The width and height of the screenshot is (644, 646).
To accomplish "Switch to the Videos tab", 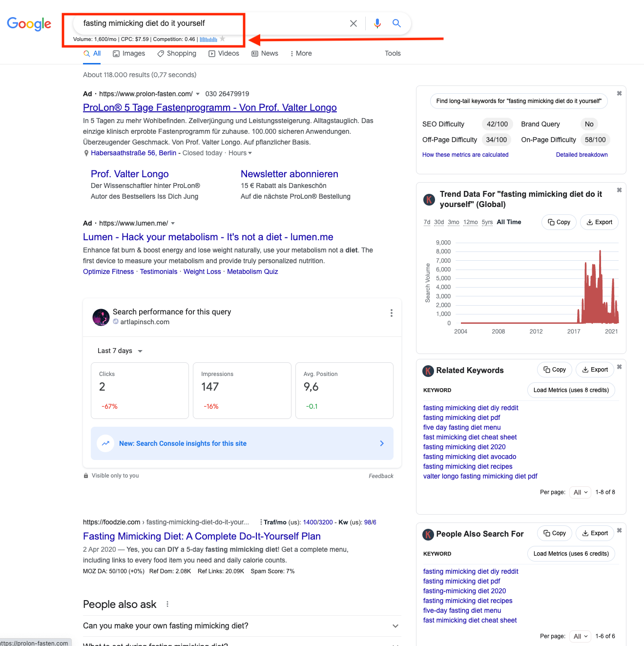I will (x=224, y=54).
